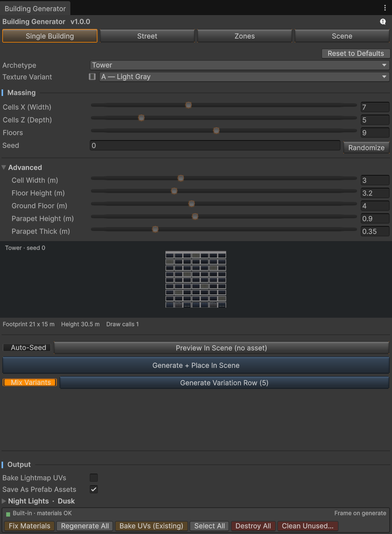
Task: Uncheck Save As Prefab Assets
Action: pos(94,489)
